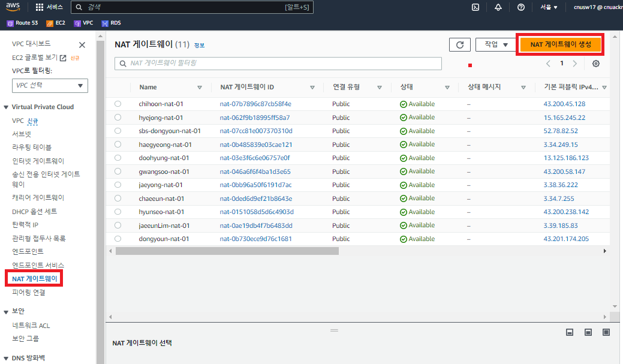Collapse the 보안 section

[6, 312]
